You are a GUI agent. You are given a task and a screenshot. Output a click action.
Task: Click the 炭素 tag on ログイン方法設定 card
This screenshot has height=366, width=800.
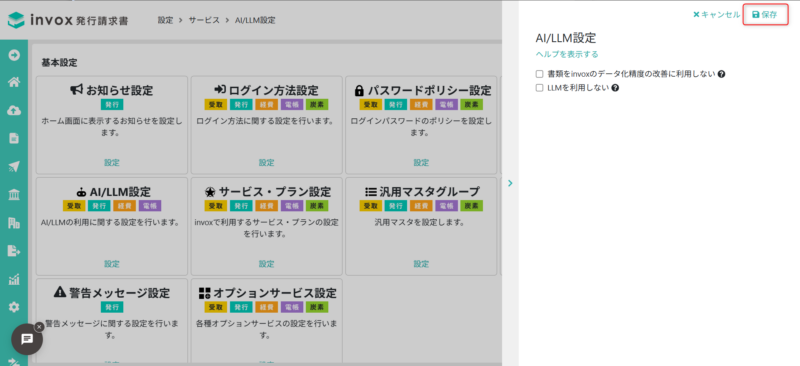tap(317, 105)
